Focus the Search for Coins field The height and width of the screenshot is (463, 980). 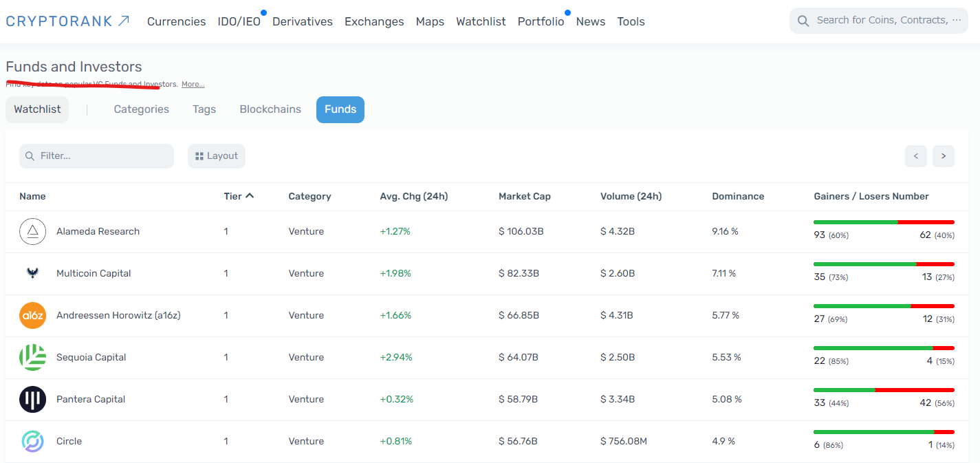click(879, 21)
